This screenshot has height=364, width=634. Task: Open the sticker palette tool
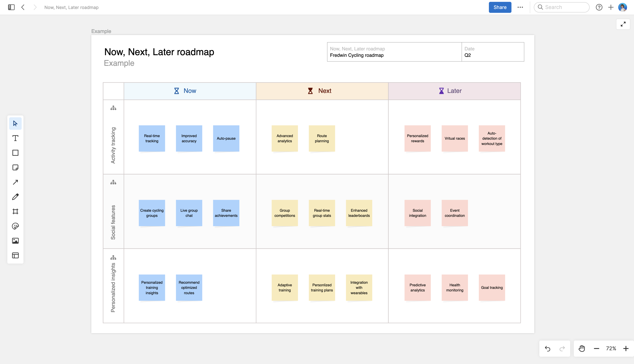(15, 226)
